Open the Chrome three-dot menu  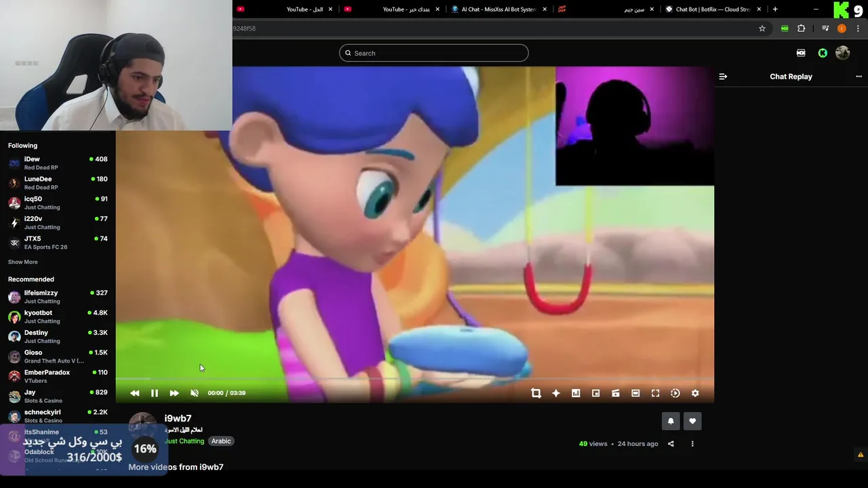click(858, 28)
